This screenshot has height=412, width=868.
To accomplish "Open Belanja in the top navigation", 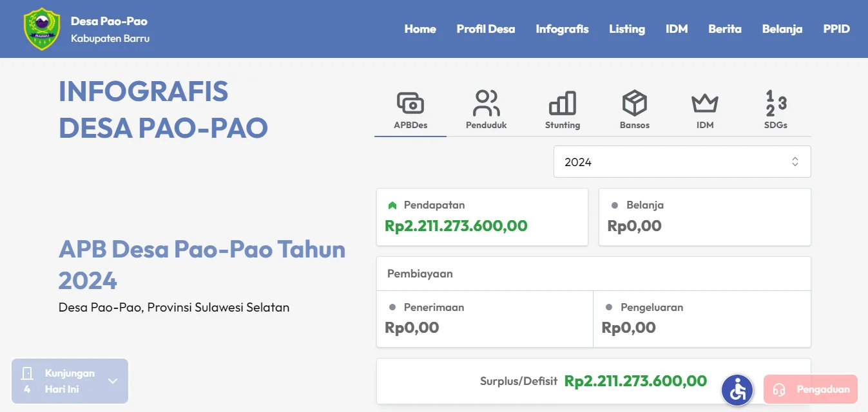I will [782, 29].
